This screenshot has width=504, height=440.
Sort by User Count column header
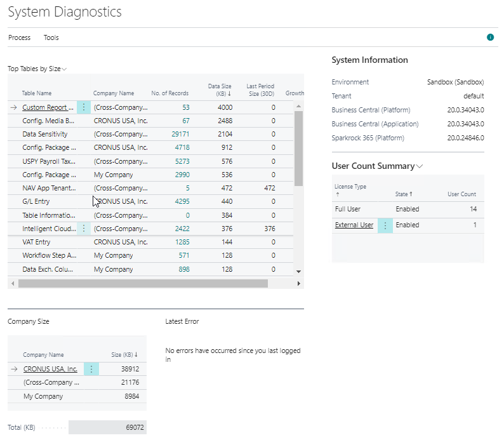(x=461, y=194)
